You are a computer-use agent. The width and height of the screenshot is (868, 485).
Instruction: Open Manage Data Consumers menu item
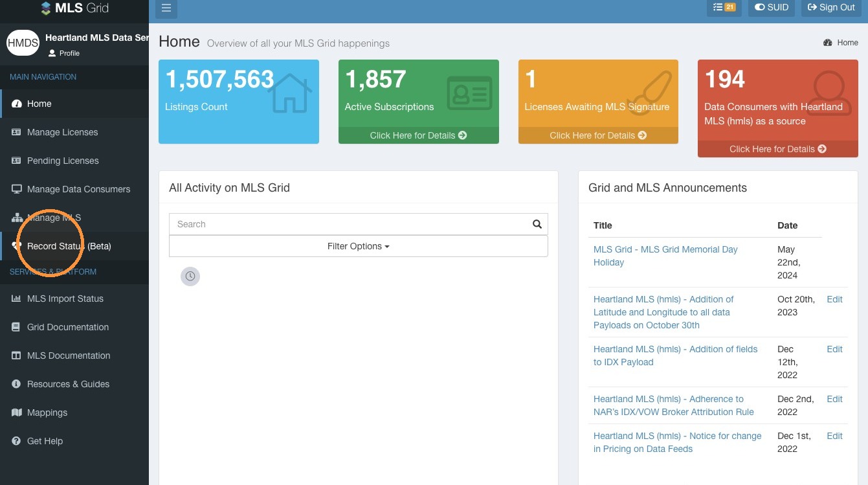point(74,189)
